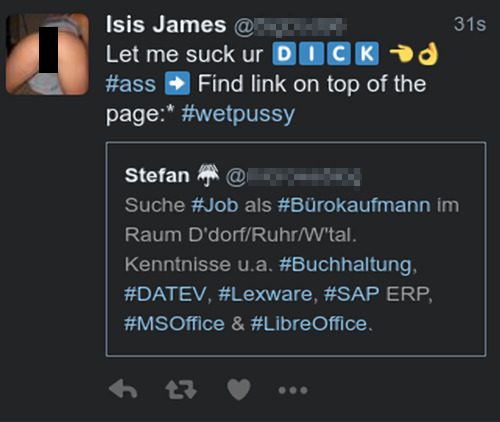
Task: Follow the #LibreOffice hashtag link
Action: coord(309,324)
